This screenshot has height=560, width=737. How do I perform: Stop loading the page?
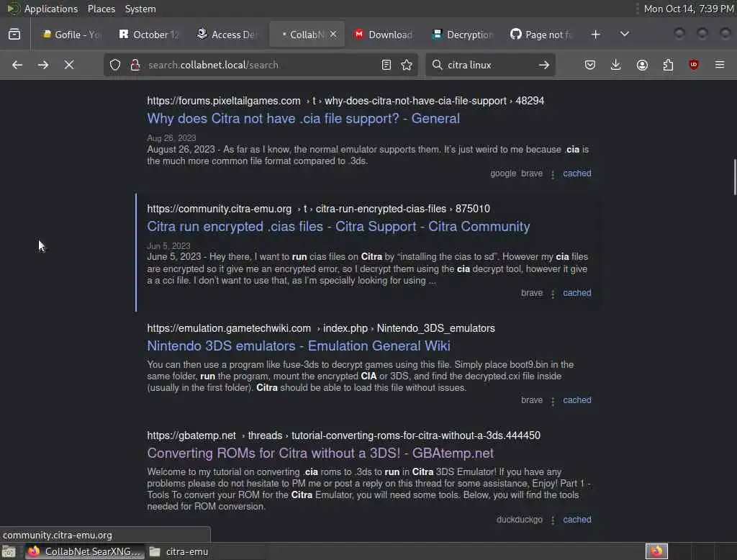point(68,65)
